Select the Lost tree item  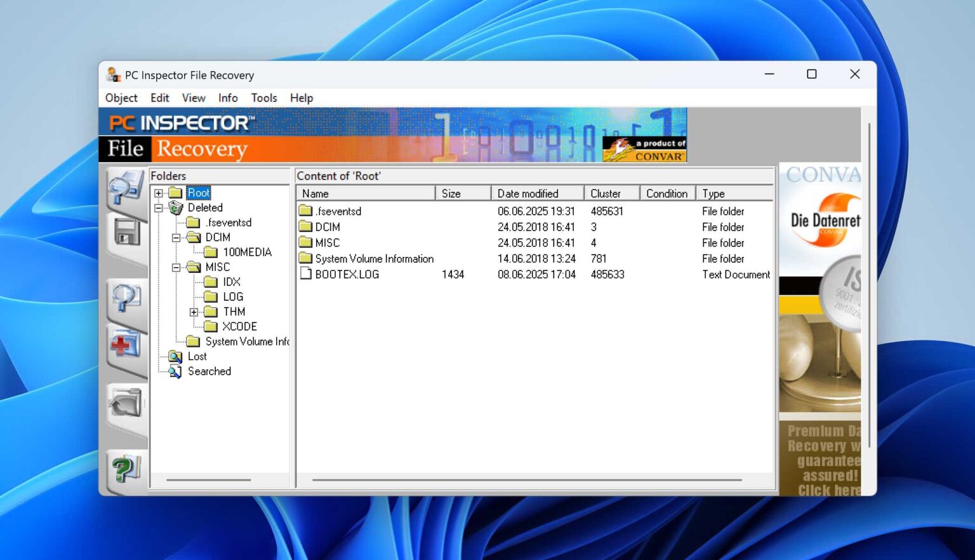pos(197,356)
